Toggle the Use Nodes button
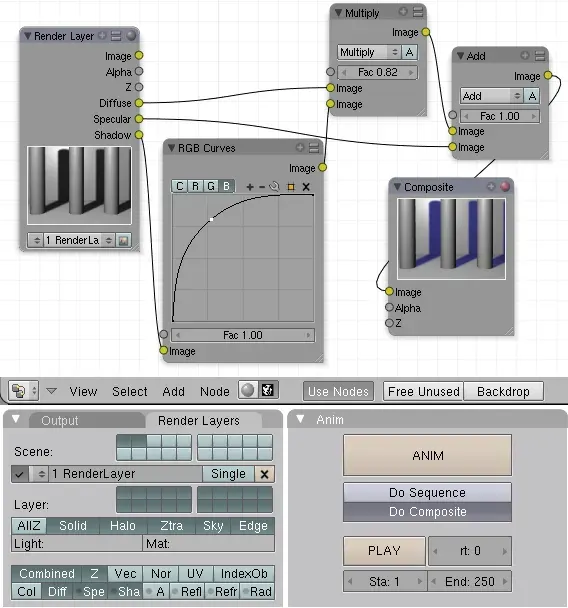568x608 pixels. (338, 392)
